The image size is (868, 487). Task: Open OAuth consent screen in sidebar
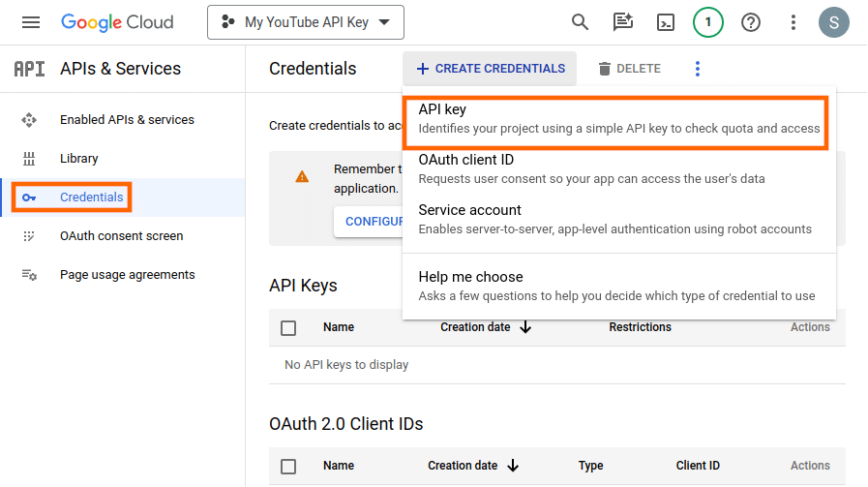121,236
